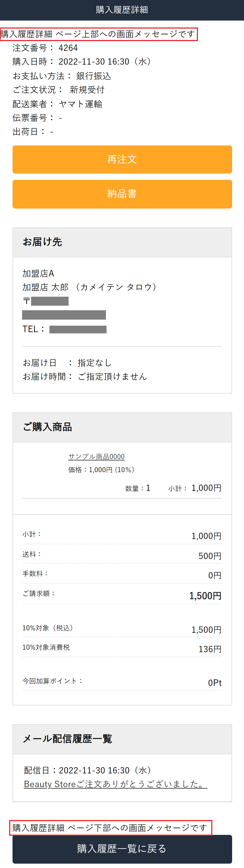This screenshot has width=244, height=868.
Task: Open the Beauty Store order confirmation mail link
Action: coord(115,784)
